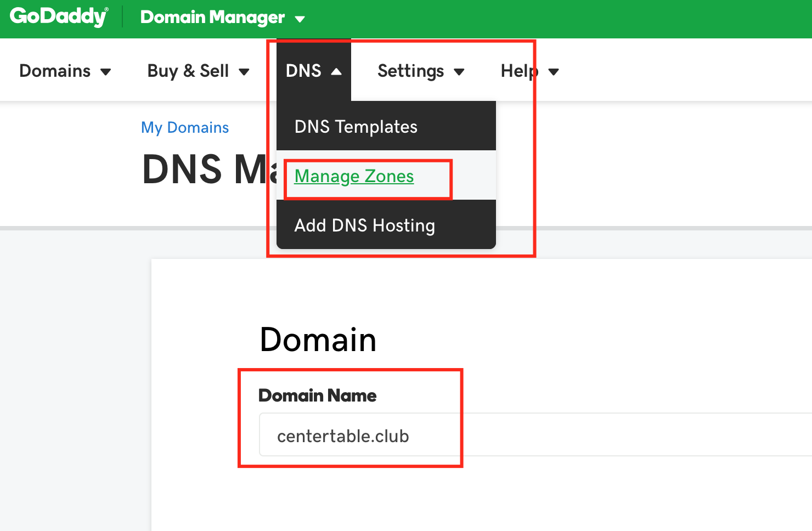Click the arrow beside Settings
This screenshot has width=812, height=531.
click(459, 72)
